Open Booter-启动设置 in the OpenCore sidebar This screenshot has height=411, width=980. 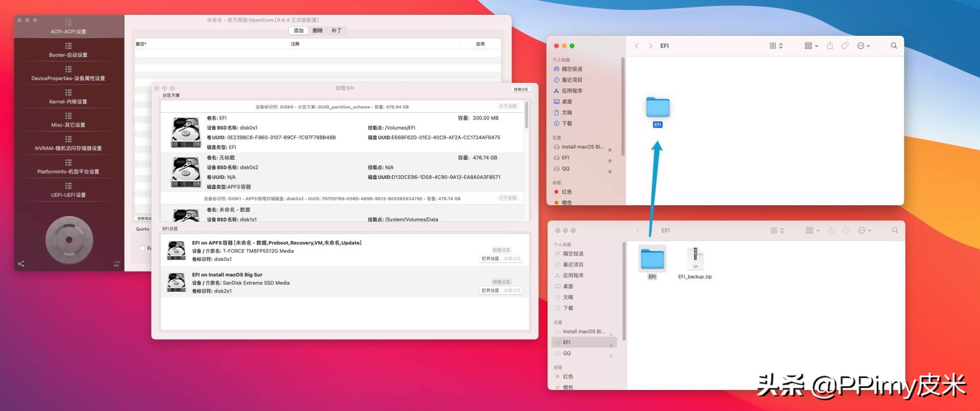(68, 50)
